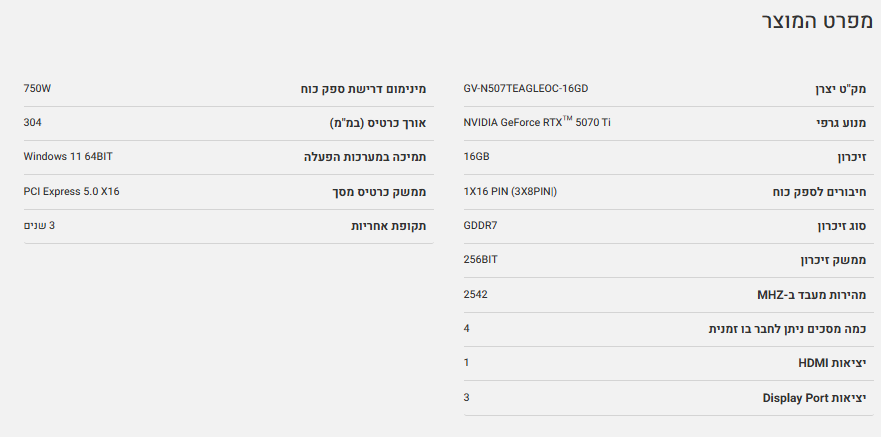Click the תקופת אחריות label

click(x=388, y=226)
